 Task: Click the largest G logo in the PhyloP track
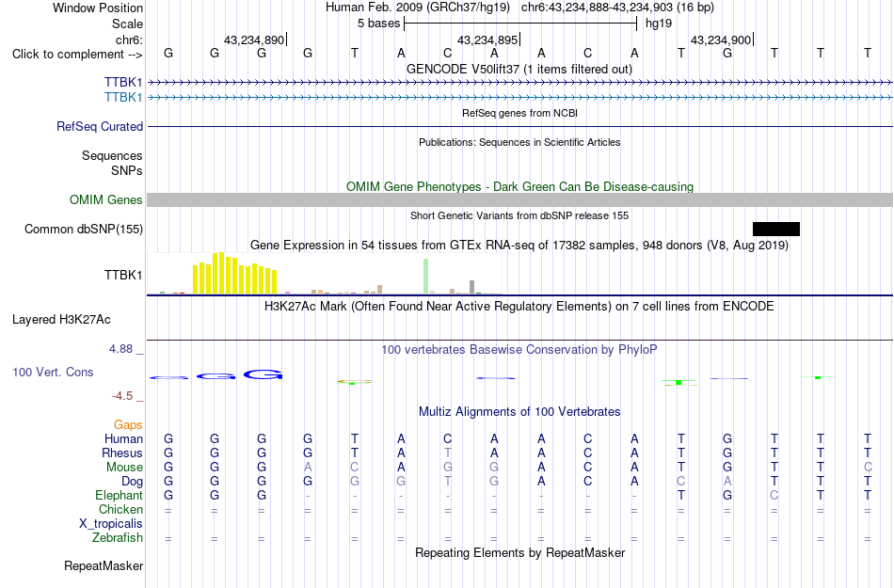(263, 374)
